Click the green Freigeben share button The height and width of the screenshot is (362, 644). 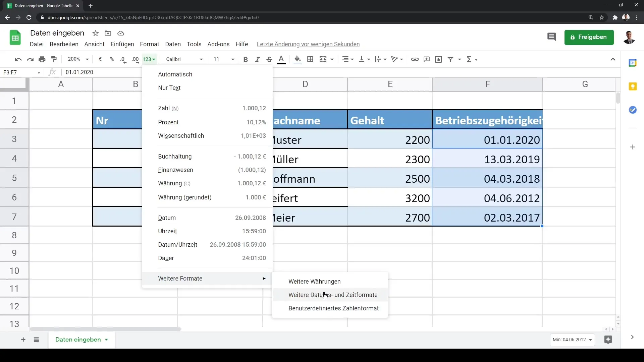589,37
